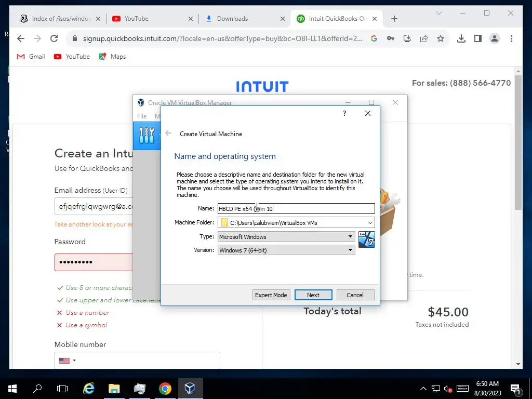Click the help question mark in dialog

tap(344, 113)
